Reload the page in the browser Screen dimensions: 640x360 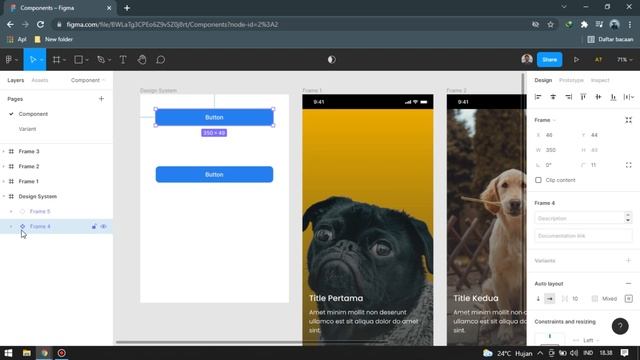[x=40, y=24]
